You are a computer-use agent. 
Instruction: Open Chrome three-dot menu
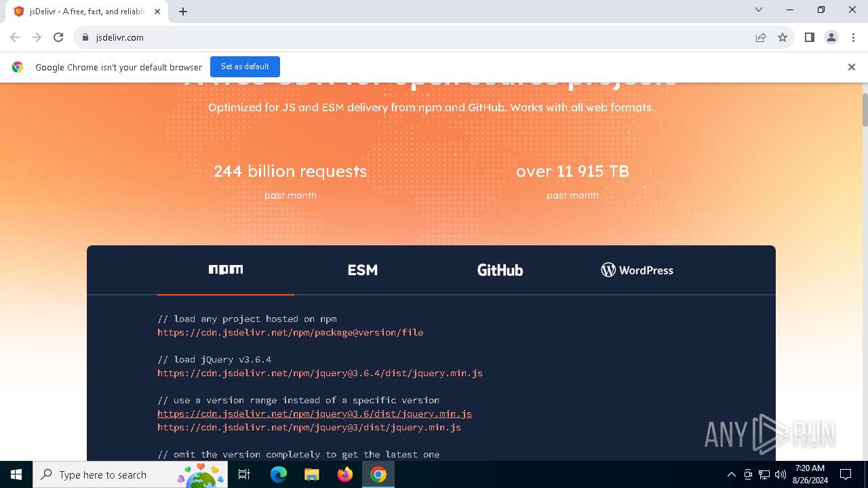click(853, 37)
